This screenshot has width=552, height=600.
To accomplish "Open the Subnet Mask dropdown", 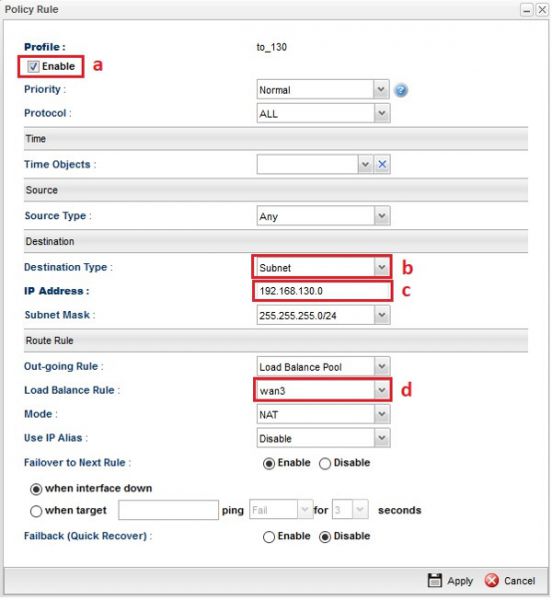I will [x=381, y=315].
